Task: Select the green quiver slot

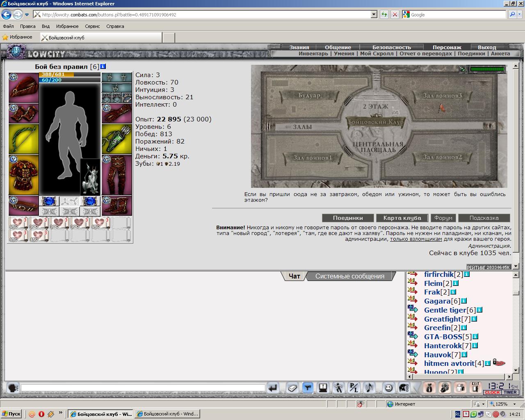Action: coord(117,139)
